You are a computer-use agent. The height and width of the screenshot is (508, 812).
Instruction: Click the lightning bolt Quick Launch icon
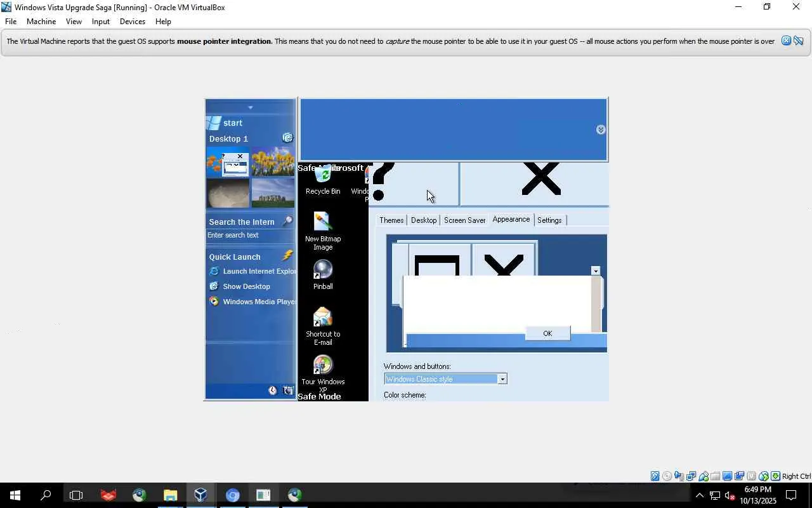pos(287,255)
